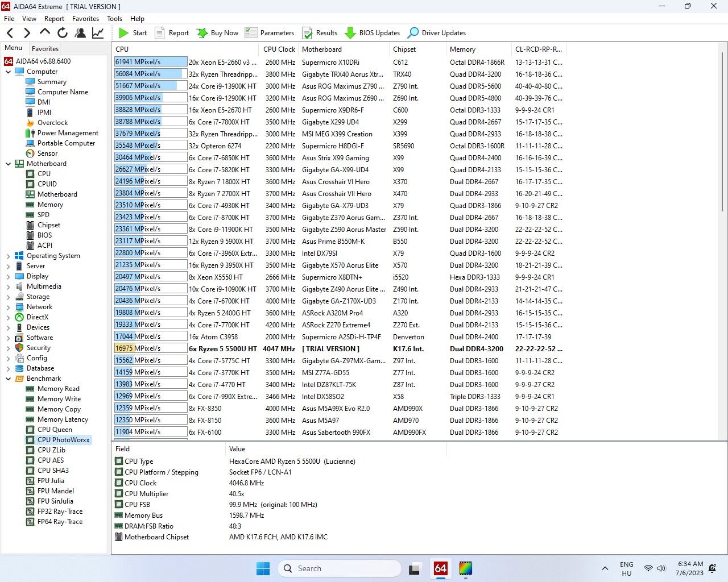
Task: Select Power Management in tree
Action: (68, 133)
